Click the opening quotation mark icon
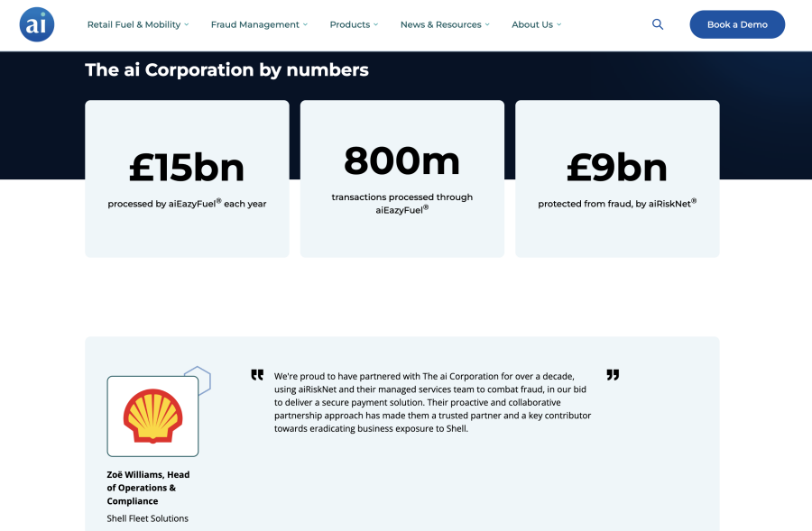The width and height of the screenshot is (812, 531). (257, 375)
